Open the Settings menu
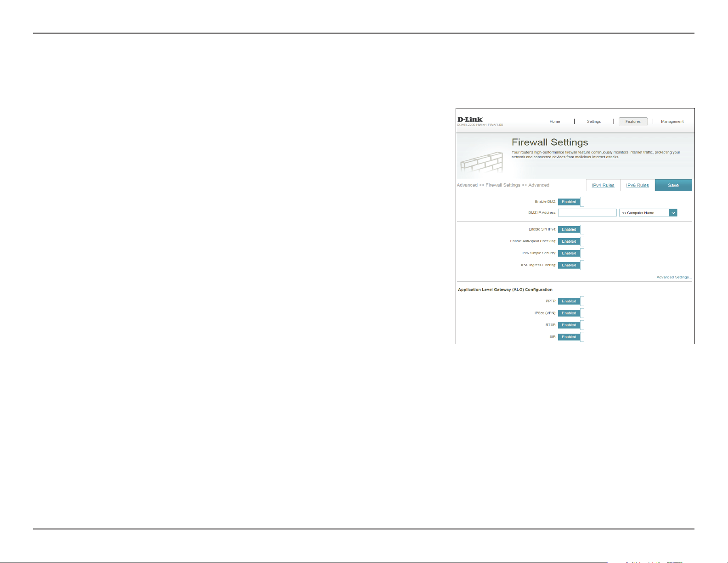The width and height of the screenshot is (728, 563). tap(594, 122)
